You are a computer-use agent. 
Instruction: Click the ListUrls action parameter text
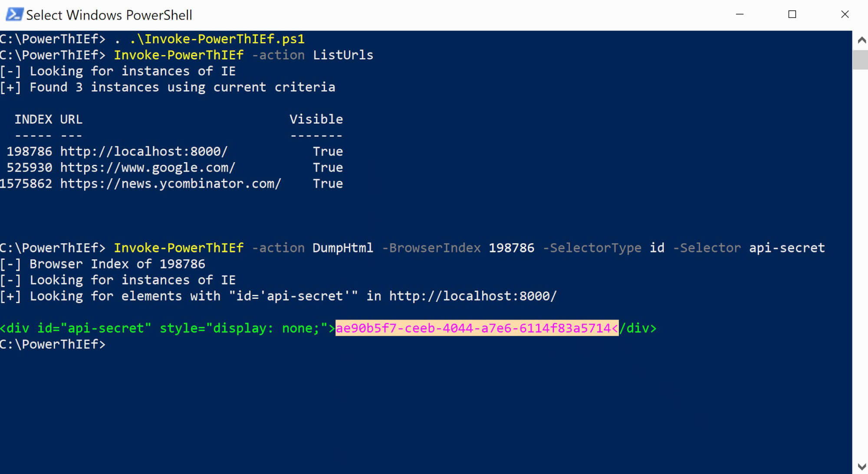343,55
